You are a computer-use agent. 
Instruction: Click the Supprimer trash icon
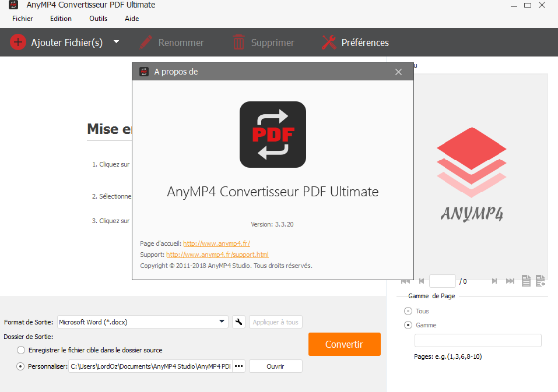tap(239, 42)
